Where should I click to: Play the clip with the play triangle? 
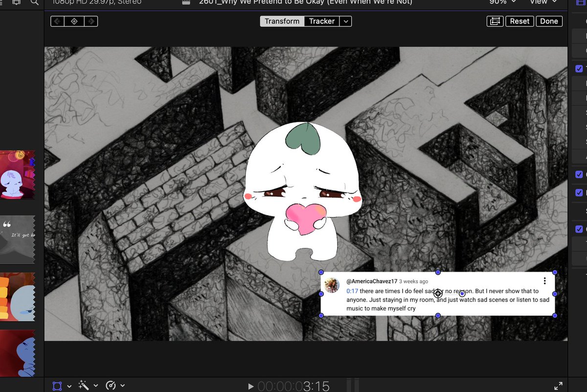tap(251, 386)
